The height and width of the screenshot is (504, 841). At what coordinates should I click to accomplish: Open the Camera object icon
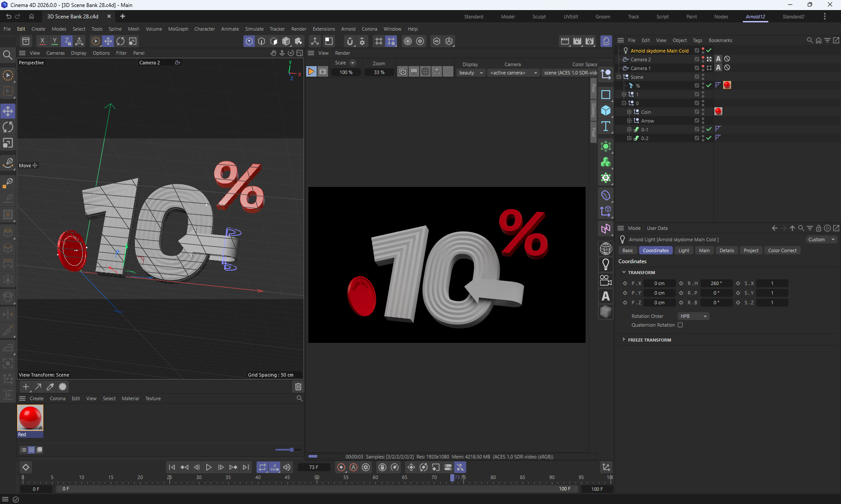[606, 280]
